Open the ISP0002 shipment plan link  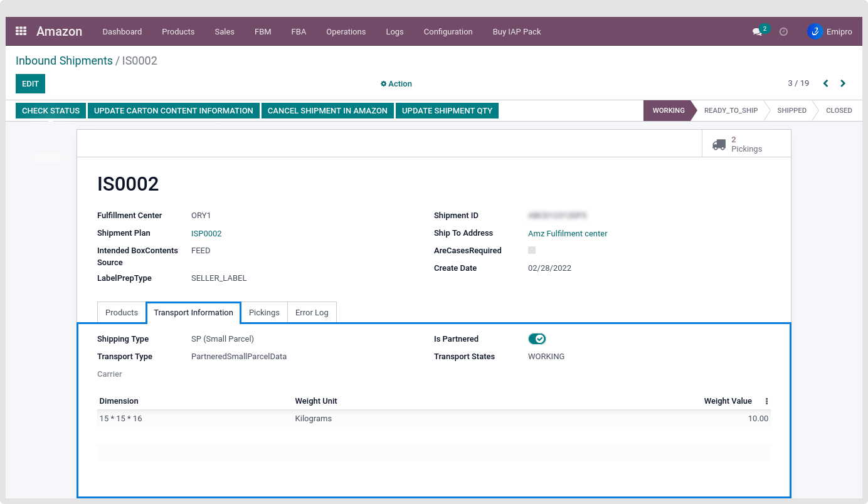[x=206, y=233]
